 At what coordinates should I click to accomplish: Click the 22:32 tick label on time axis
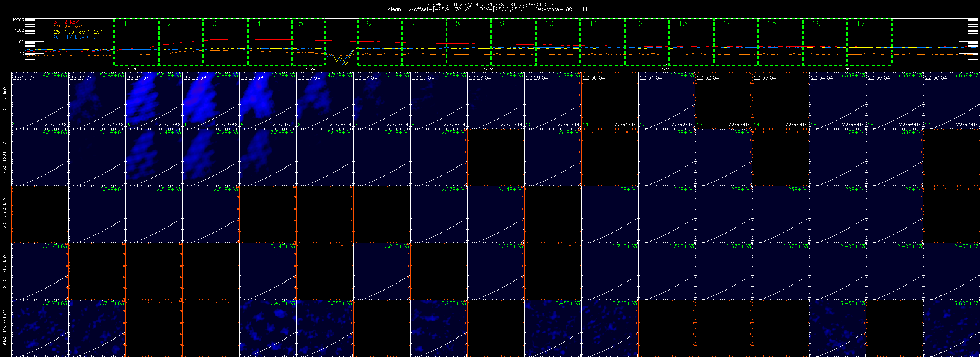tap(666, 69)
